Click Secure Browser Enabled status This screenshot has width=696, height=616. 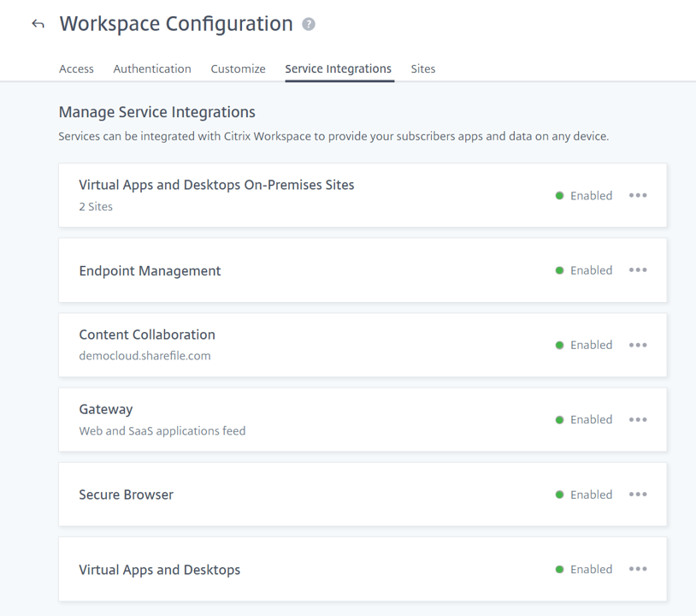pyautogui.click(x=584, y=495)
